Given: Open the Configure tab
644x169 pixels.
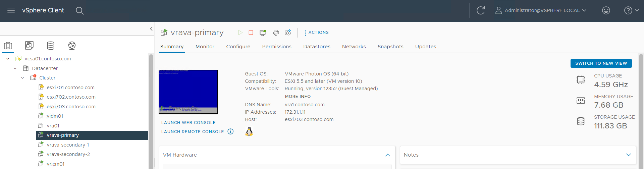Looking at the screenshot, I should (238, 47).
